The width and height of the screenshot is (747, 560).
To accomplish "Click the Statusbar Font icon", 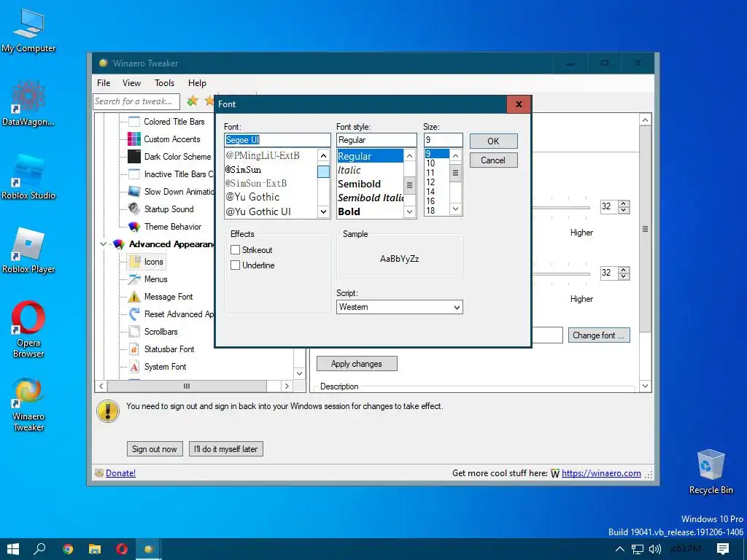I will 134,349.
